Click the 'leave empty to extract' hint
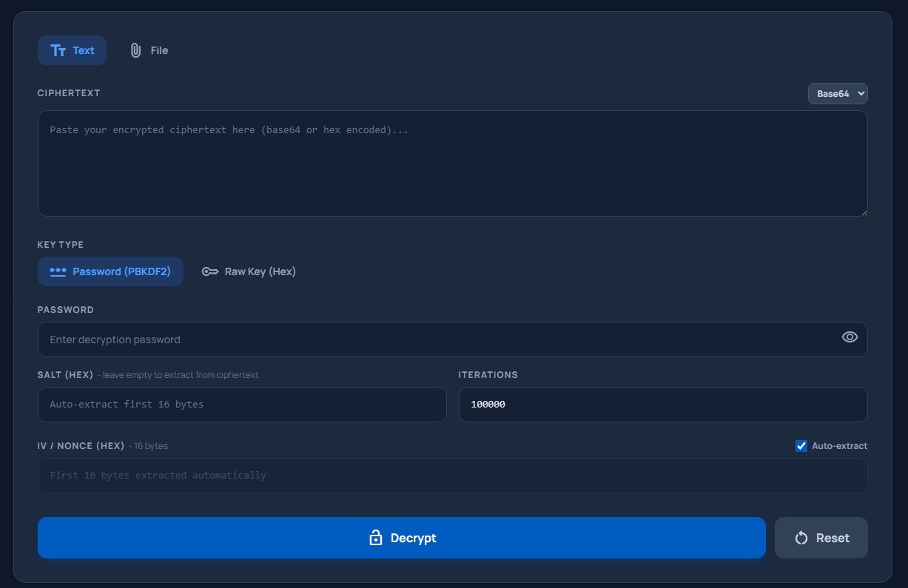Screen dimensions: 908x588 click(x=178, y=375)
